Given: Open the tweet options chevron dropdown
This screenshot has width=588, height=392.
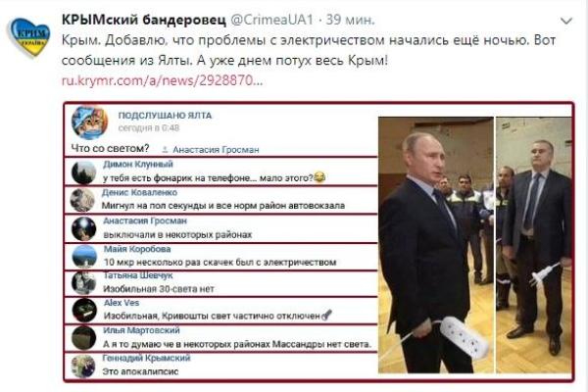Looking at the screenshot, I should [x=565, y=21].
